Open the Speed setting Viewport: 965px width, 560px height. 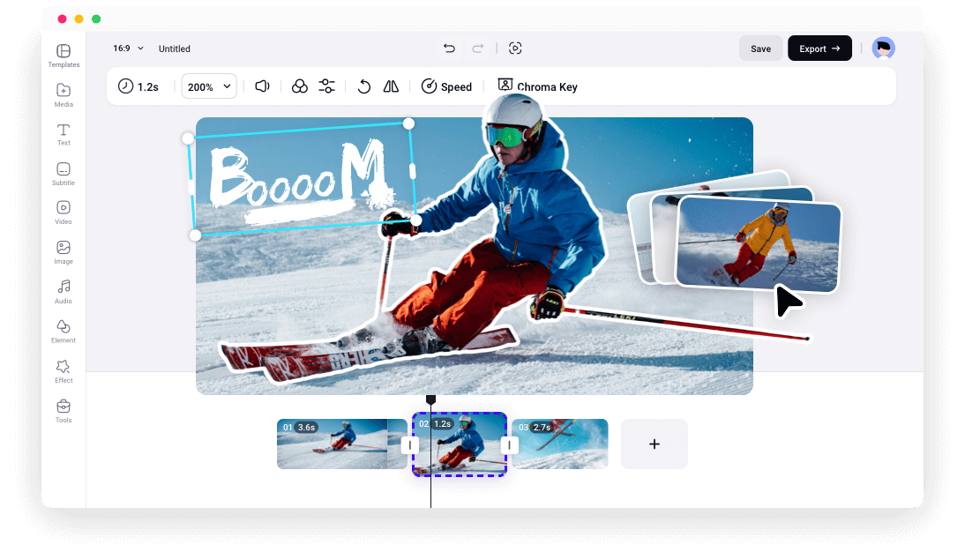pyautogui.click(x=447, y=86)
